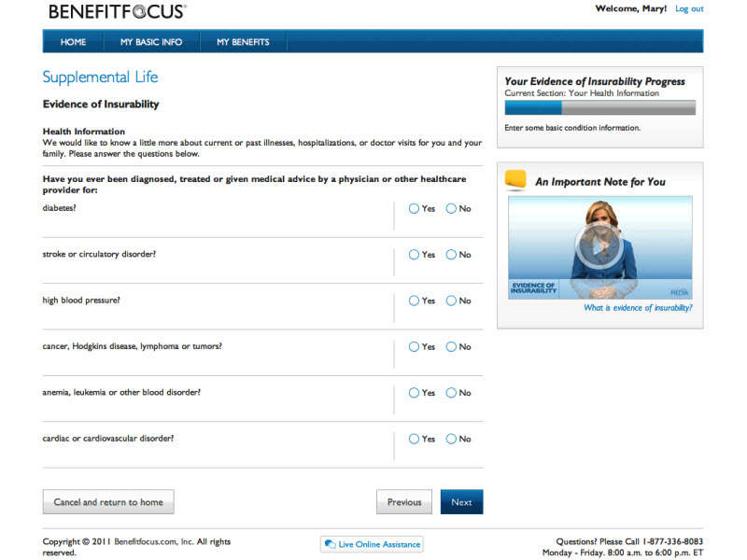Select No for cardiac or cardiovascular disorder

pos(451,439)
